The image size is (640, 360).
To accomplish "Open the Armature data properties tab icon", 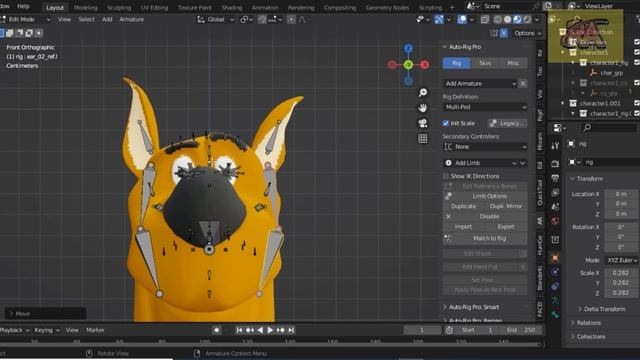I will pyautogui.click(x=555, y=300).
